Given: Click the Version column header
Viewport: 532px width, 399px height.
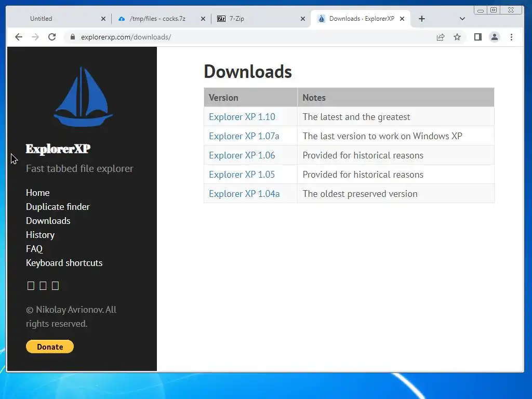Looking at the screenshot, I should [250, 98].
